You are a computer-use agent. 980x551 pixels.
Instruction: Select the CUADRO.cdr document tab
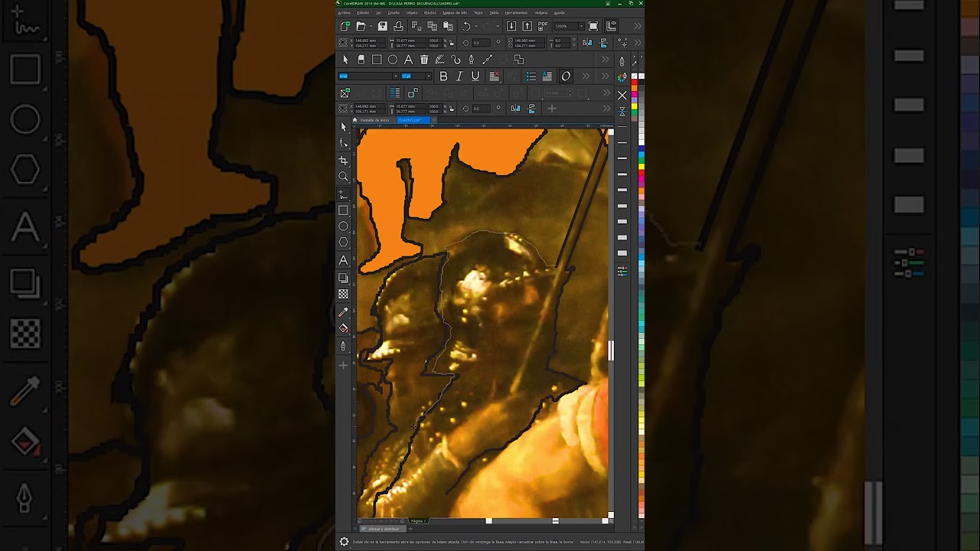(413, 120)
